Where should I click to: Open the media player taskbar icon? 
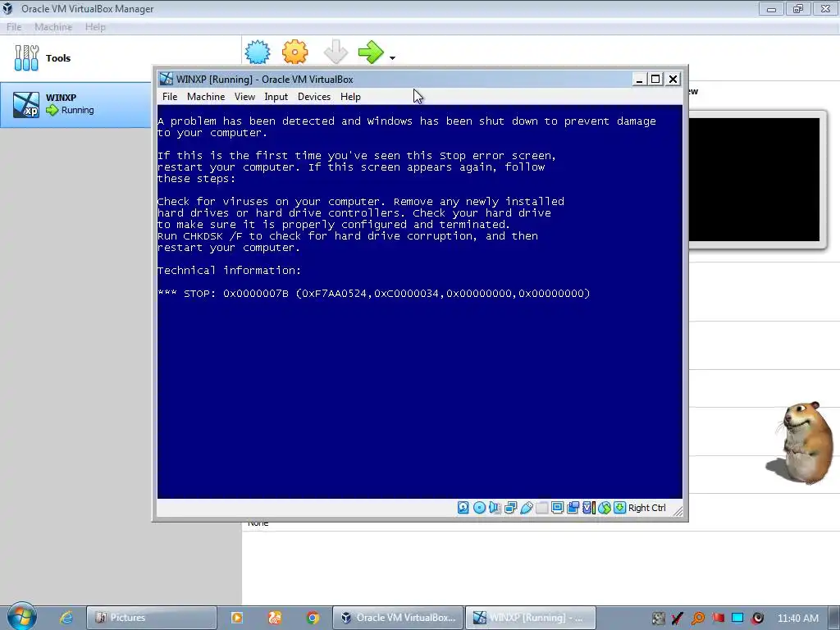pyautogui.click(x=236, y=618)
